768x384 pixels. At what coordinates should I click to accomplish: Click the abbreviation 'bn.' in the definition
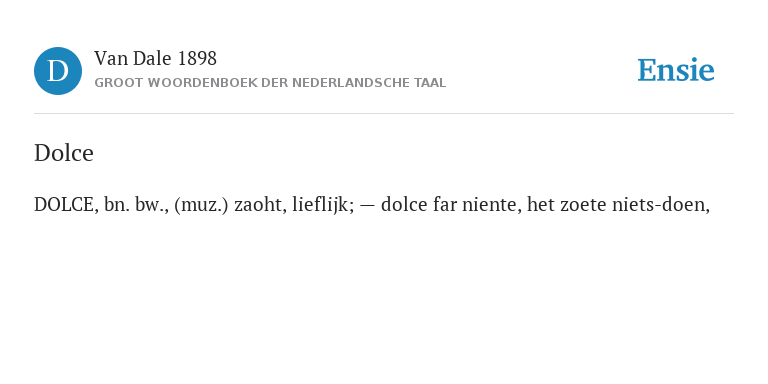pyautogui.click(x=117, y=205)
